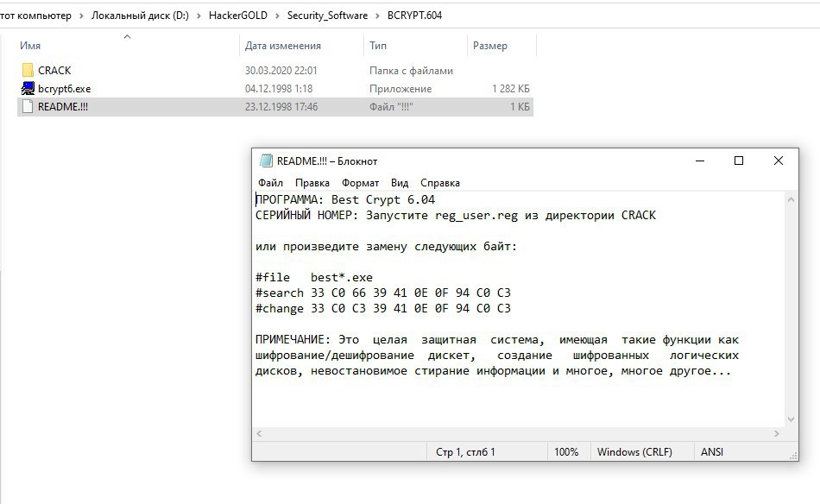Click the 100% zoom status entry

click(566, 451)
